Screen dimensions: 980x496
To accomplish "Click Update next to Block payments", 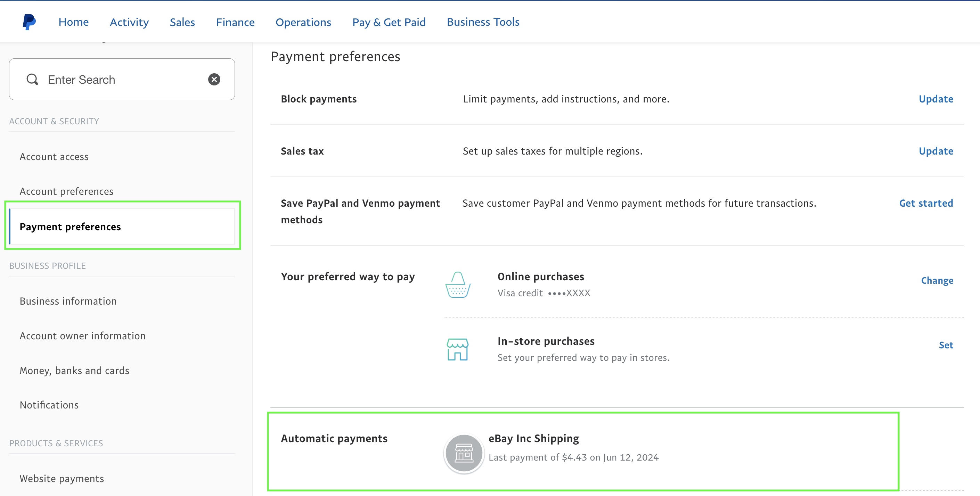I will click(936, 99).
